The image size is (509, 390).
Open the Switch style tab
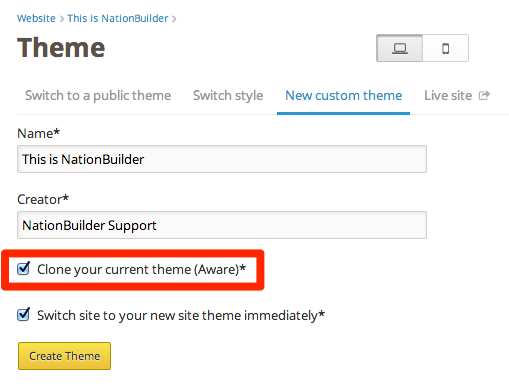click(x=228, y=96)
